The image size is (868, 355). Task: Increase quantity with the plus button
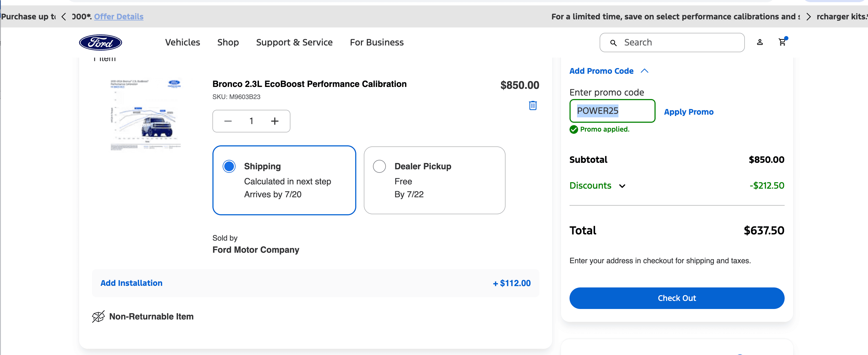[275, 121]
